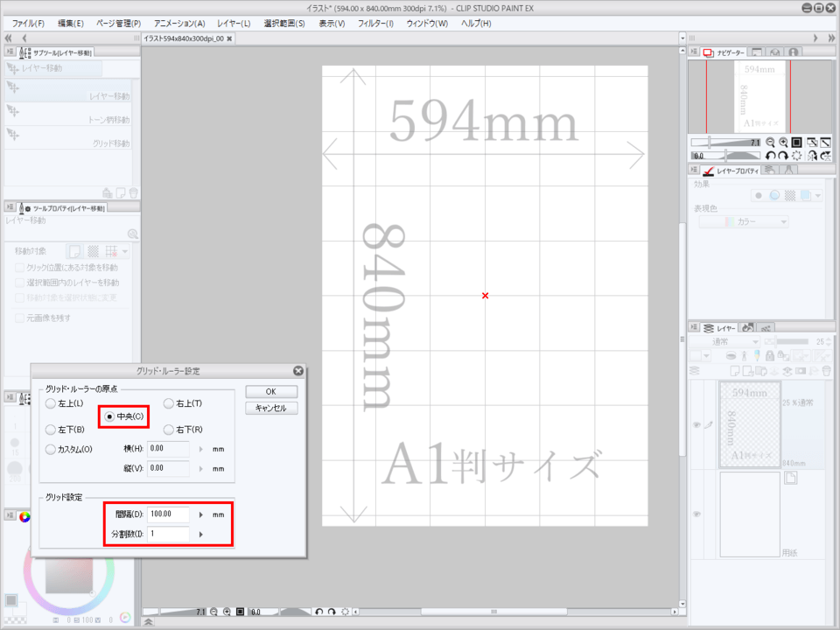Open the 間隔(D) value slider arrow
840x630 pixels.
(202, 514)
